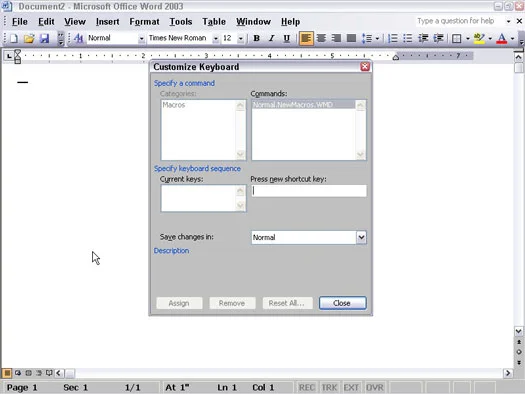Image resolution: width=525 pixels, height=394 pixels.
Task: Save the document using the floppy disk icon
Action: pyautogui.click(x=44, y=38)
